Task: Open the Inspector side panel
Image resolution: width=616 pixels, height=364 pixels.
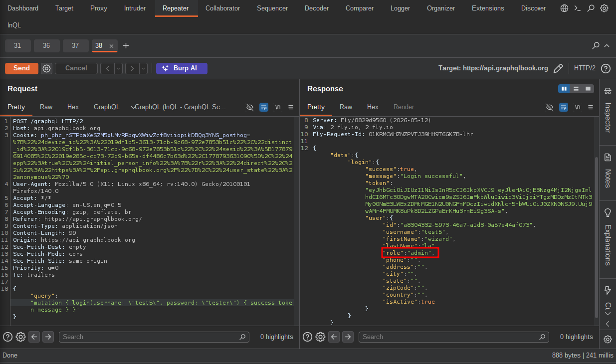Action: [608, 110]
